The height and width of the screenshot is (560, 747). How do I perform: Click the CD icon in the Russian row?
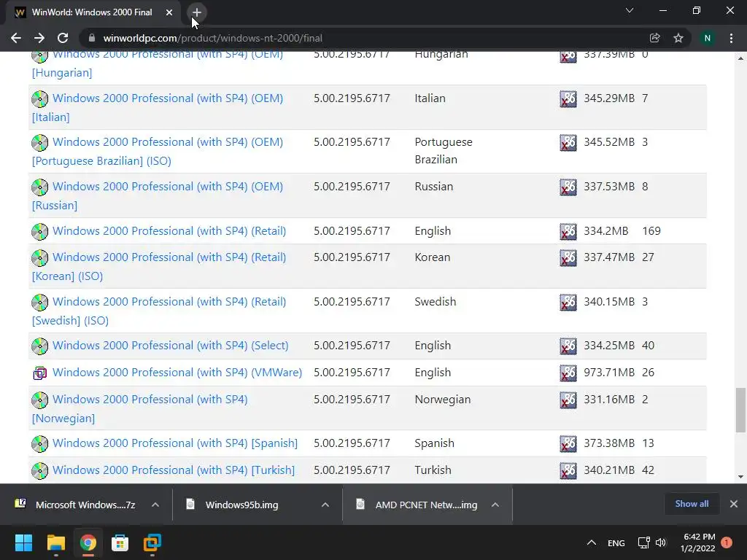(40, 187)
